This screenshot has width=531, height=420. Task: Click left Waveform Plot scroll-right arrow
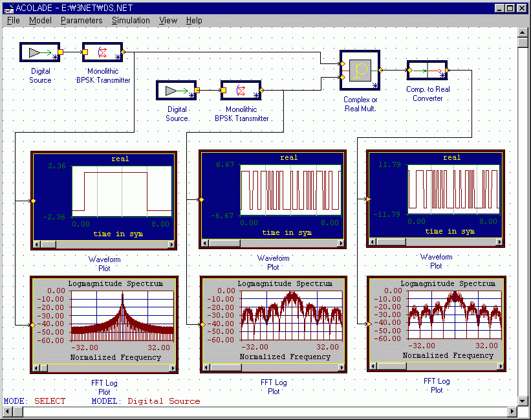point(171,244)
